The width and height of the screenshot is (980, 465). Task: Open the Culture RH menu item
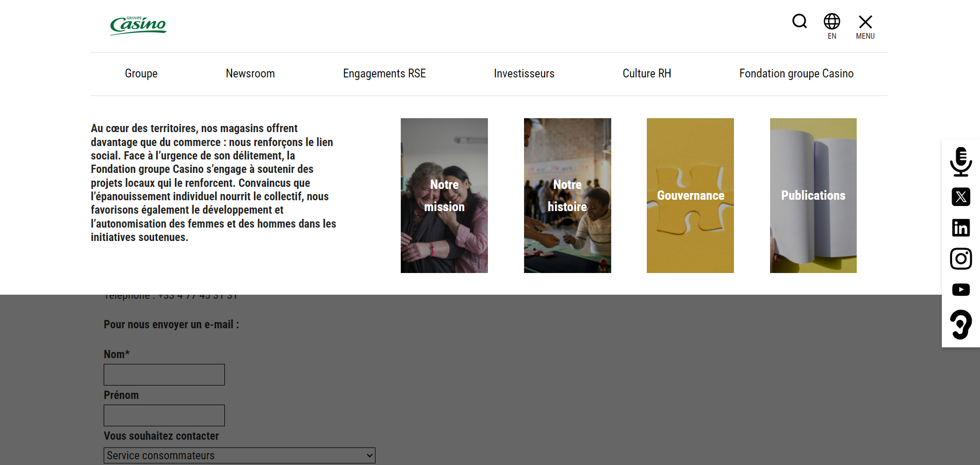pyautogui.click(x=647, y=74)
